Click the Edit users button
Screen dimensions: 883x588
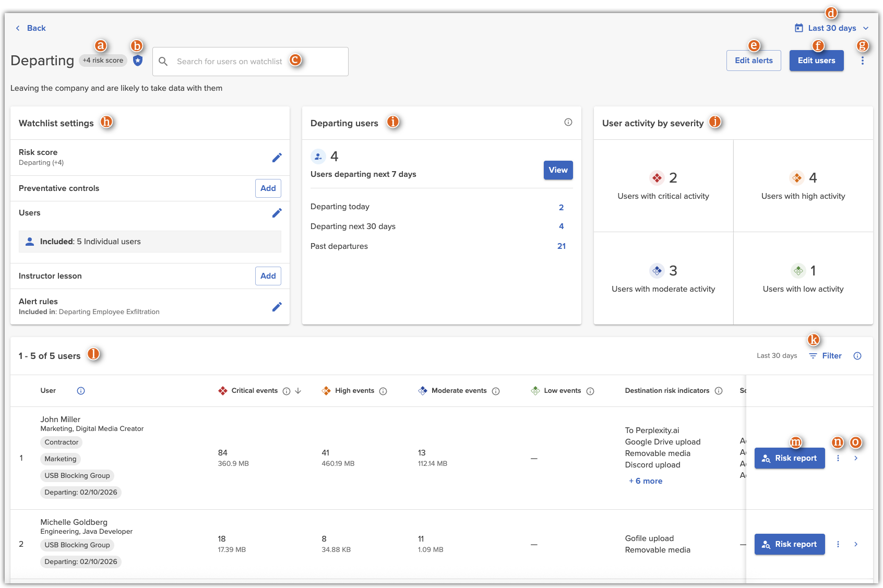pos(816,61)
